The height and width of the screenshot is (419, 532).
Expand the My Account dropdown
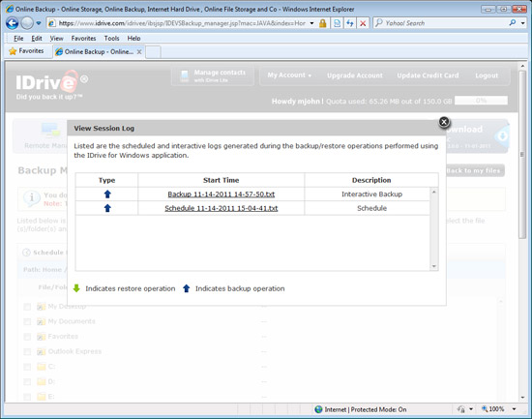[289, 75]
